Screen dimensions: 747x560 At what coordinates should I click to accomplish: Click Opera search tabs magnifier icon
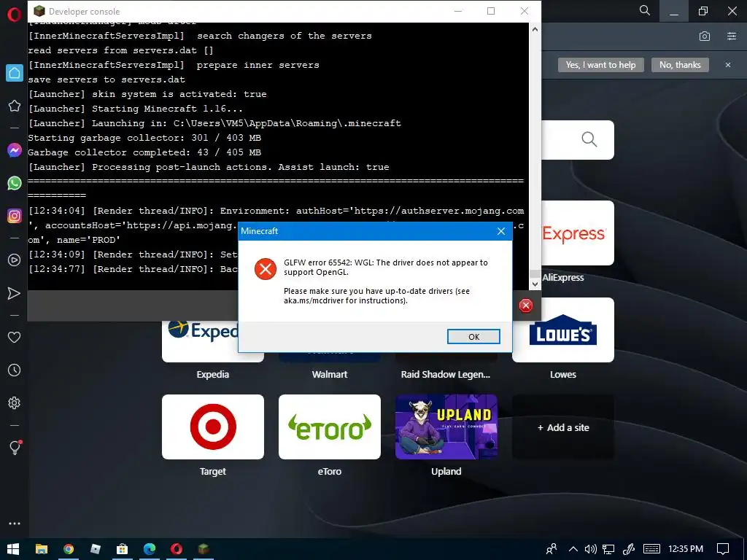tap(645, 10)
